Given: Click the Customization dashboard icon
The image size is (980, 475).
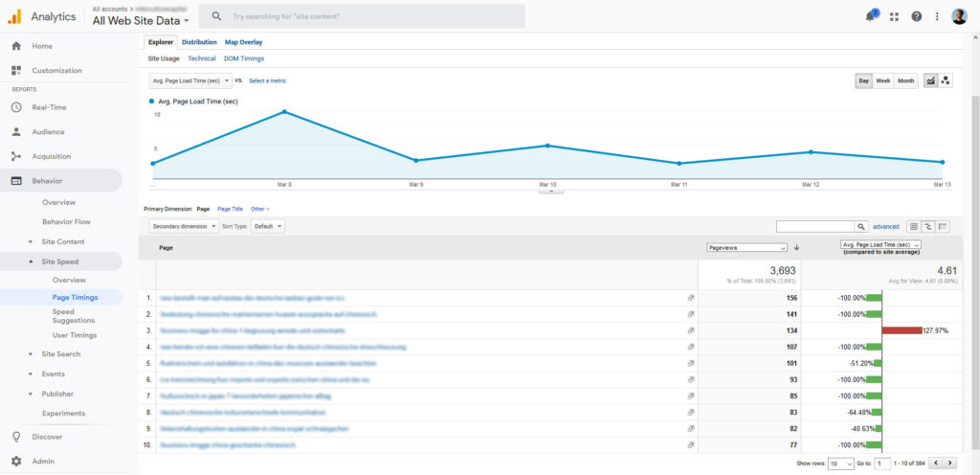Looking at the screenshot, I should [x=16, y=71].
